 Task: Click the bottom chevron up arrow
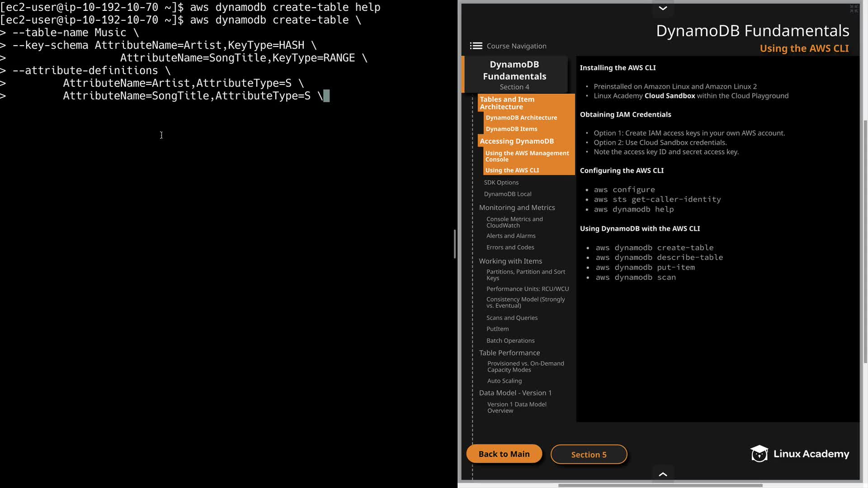[x=663, y=474]
